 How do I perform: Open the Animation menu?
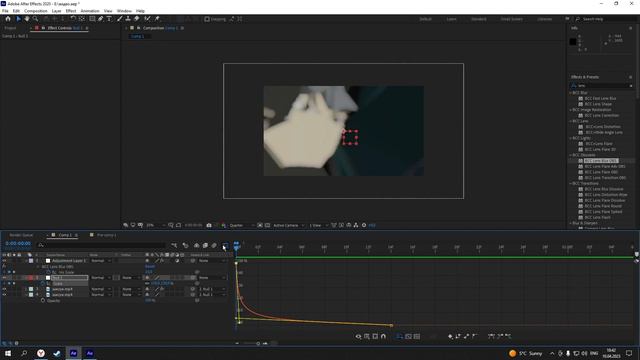click(x=90, y=11)
